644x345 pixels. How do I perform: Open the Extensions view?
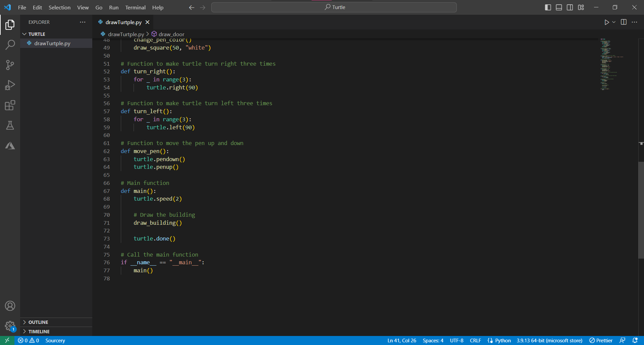10,105
